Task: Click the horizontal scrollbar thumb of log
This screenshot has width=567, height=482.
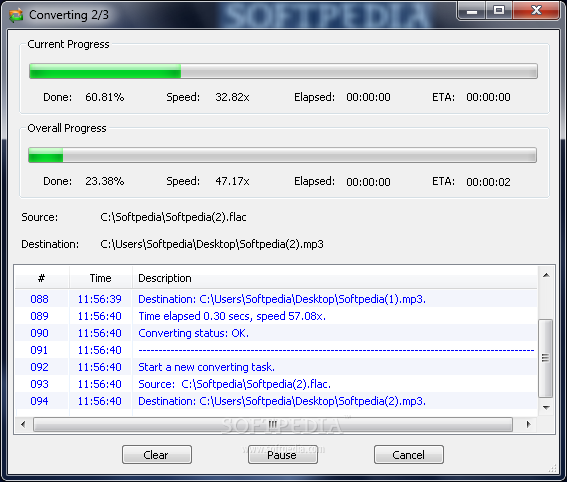Action: point(273,424)
